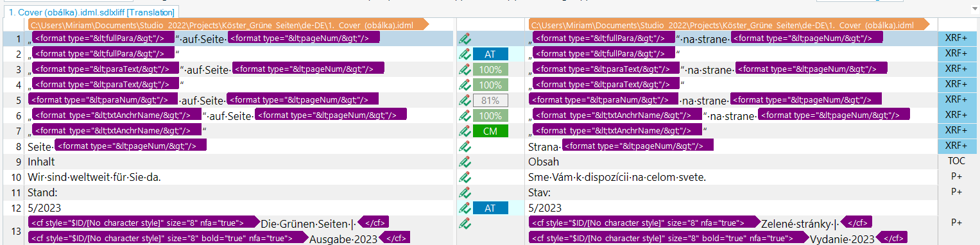Click the P+ structure cell of segment 11
Viewport: 980px width, 245px height.
coord(956,192)
